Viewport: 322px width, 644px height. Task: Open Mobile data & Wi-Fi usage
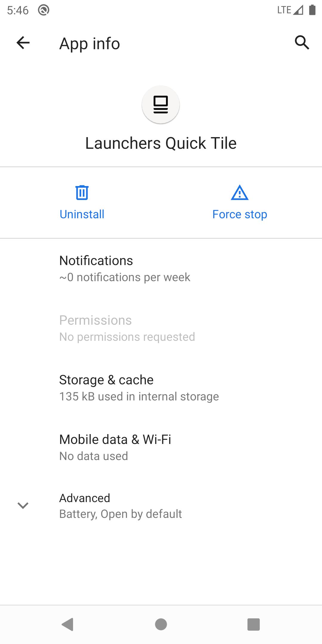pyautogui.click(x=161, y=447)
